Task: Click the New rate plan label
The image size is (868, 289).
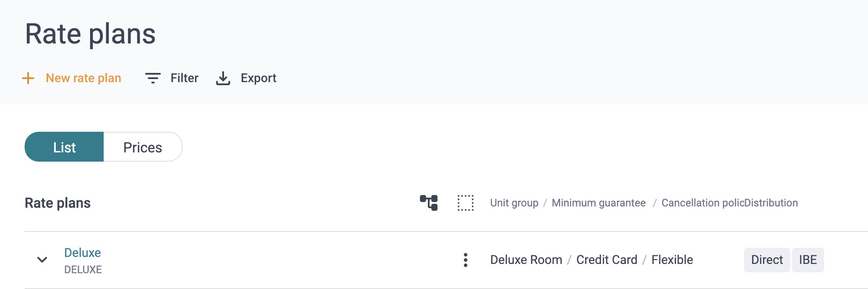Action: pos(83,78)
